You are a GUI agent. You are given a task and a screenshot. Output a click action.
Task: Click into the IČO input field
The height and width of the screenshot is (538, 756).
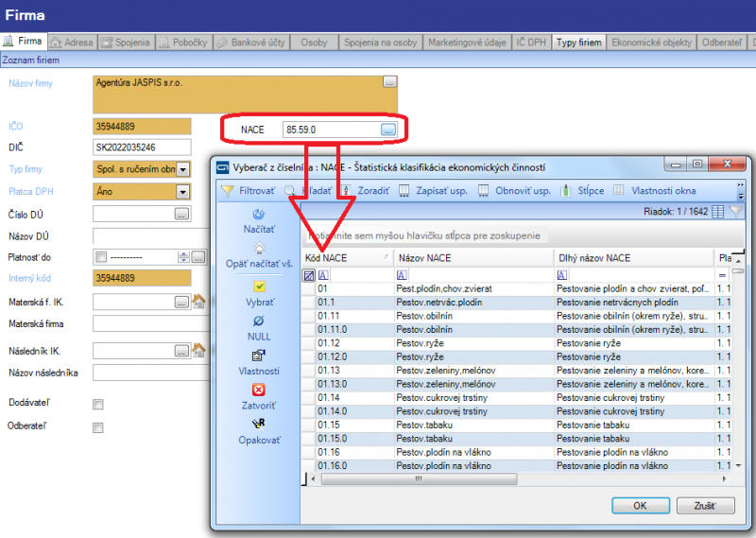coord(142,127)
